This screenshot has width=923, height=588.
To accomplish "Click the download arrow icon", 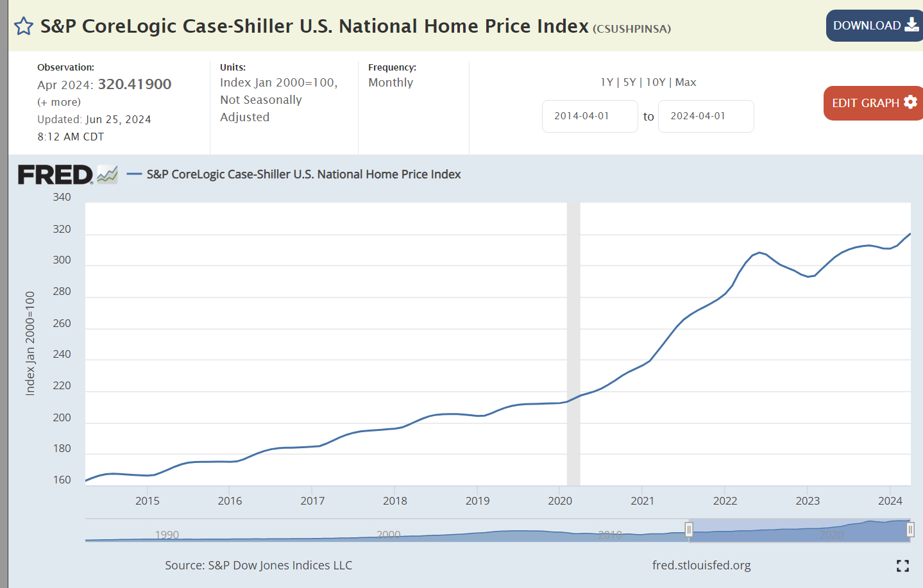I will [911, 25].
